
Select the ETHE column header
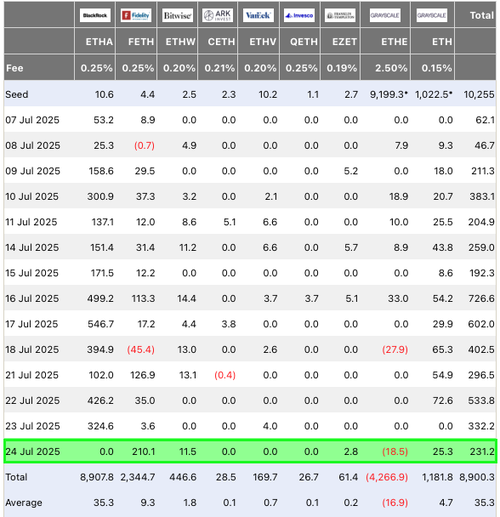[x=394, y=42]
